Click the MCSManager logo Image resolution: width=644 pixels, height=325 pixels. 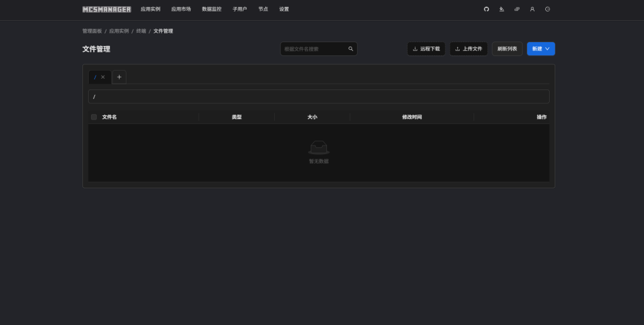click(106, 9)
